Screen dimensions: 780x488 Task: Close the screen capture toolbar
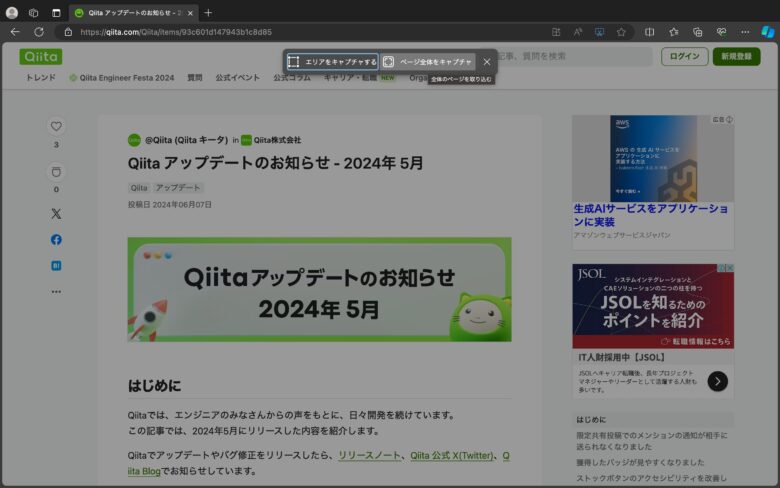(x=487, y=62)
